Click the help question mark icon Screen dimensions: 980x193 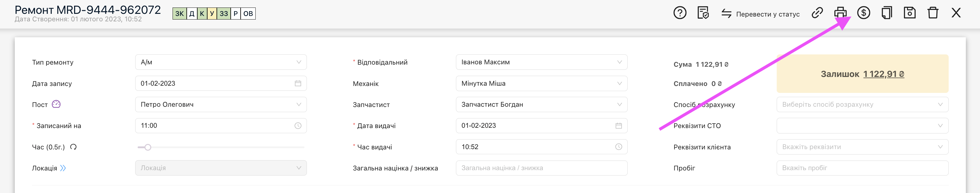679,13
